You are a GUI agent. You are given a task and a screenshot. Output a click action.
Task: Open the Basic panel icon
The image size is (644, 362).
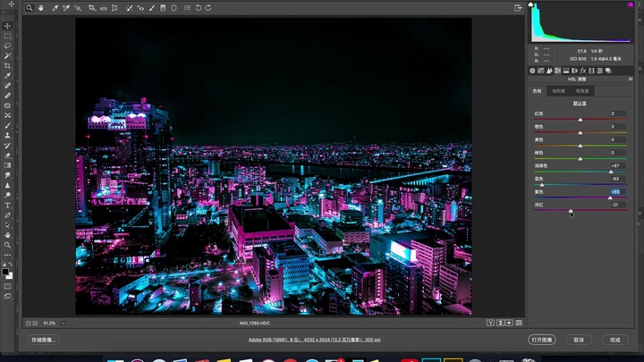pos(532,71)
